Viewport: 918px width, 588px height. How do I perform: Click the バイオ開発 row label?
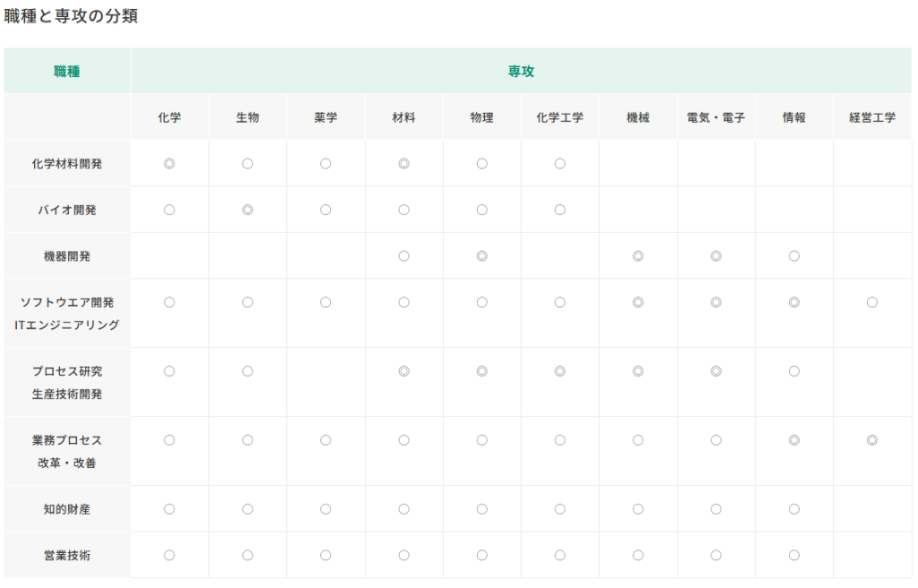pos(66,211)
